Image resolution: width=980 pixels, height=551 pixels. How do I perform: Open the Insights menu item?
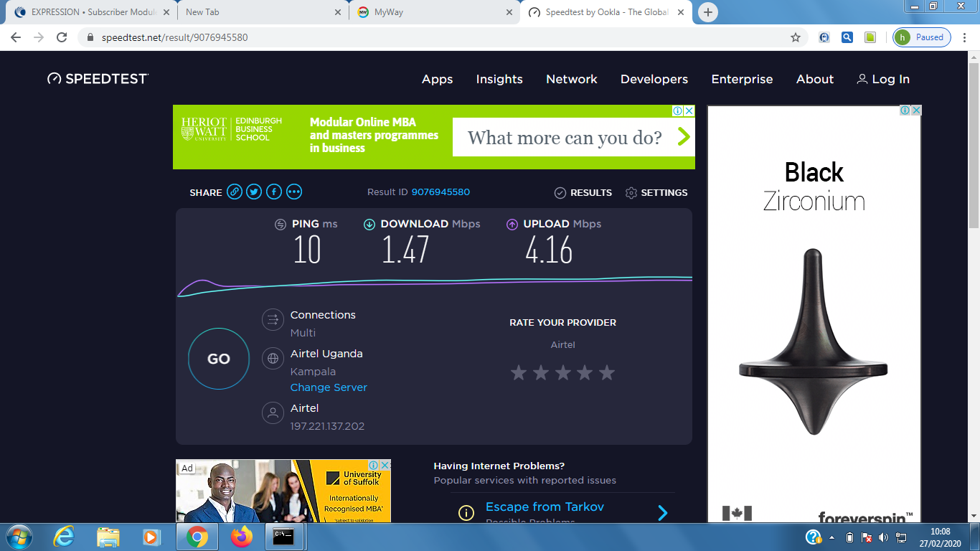(499, 80)
